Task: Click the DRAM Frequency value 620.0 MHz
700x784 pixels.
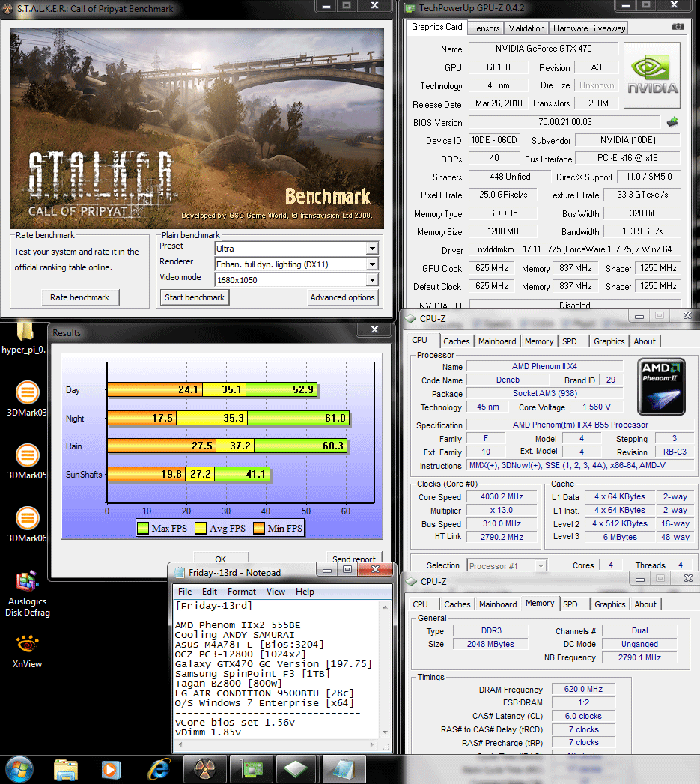Action: [583, 689]
